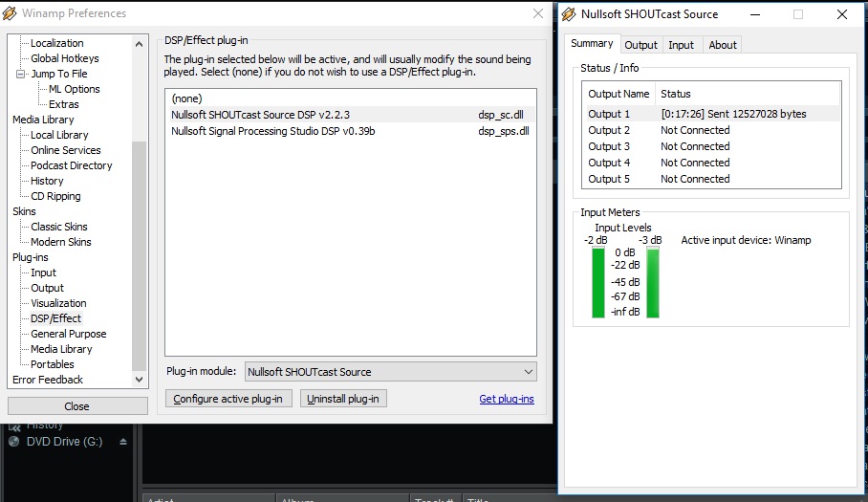Select Nullsoft Signal Processing Studio DSP v0.39b
The width and height of the screenshot is (868, 502).
click(351, 131)
